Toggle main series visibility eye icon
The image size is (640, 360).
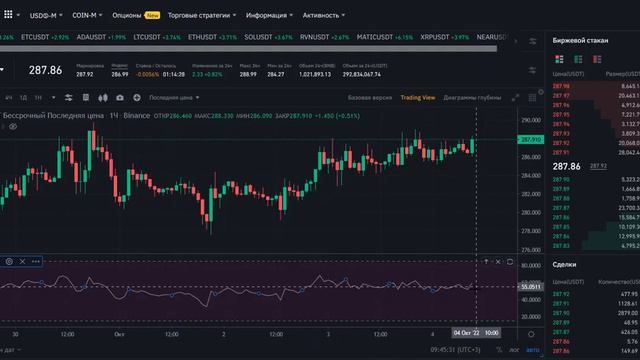[x=13, y=127]
